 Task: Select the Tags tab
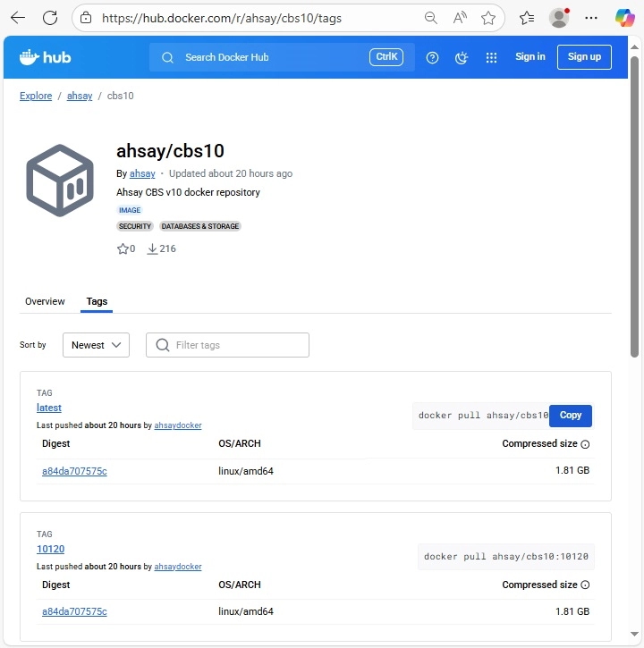97,301
